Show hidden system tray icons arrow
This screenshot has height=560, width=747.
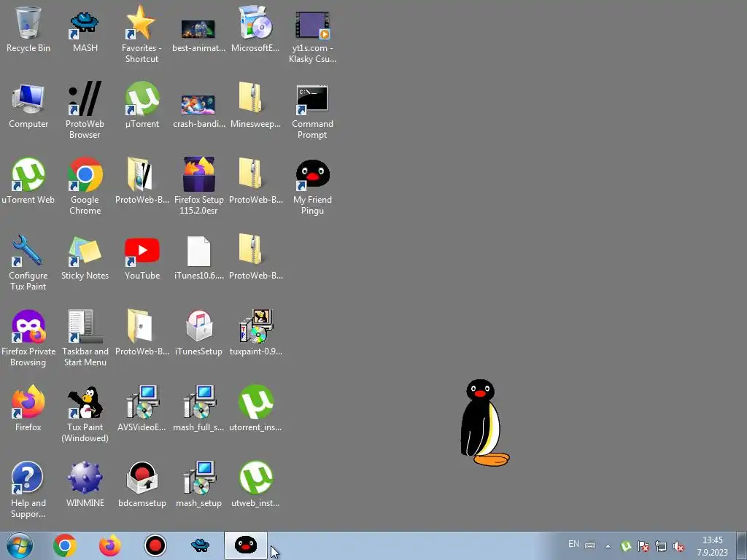click(608, 546)
